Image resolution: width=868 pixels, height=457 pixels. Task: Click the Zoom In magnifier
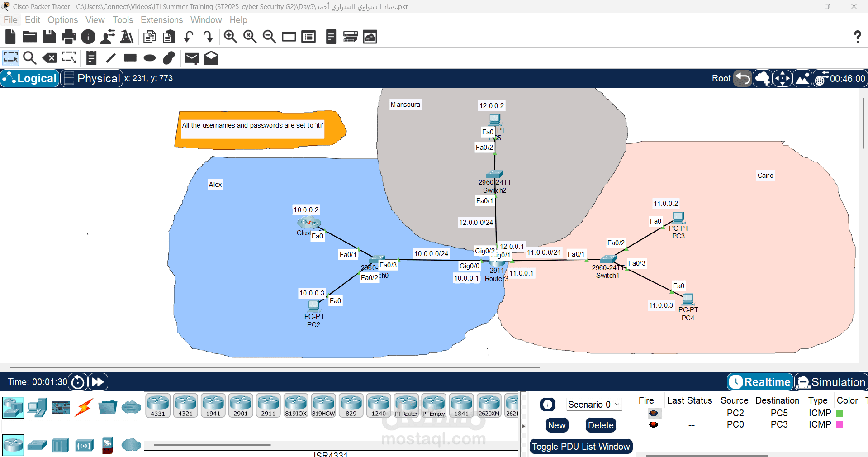click(x=231, y=37)
